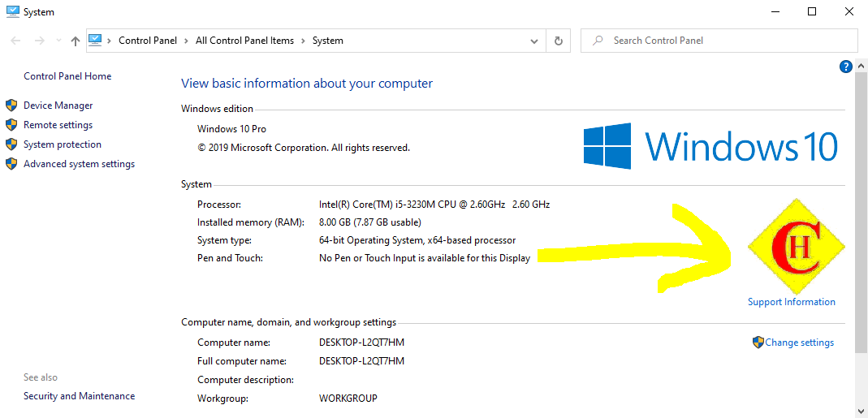868x418 pixels.
Task: Open address bar history dropdown
Action: click(534, 41)
